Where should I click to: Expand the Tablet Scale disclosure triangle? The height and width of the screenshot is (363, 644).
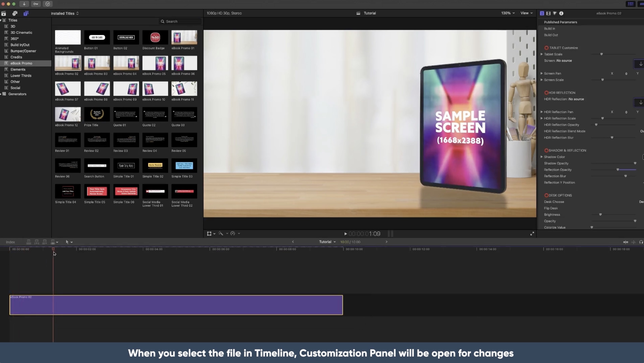tap(541, 54)
